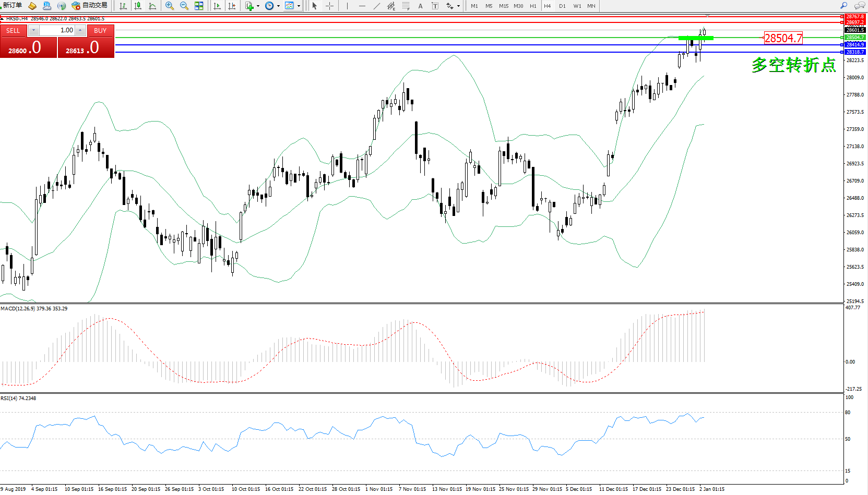The width and height of the screenshot is (868, 495).
Task: Select the horizontal line drawing tool
Action: [x=362, y=6]
